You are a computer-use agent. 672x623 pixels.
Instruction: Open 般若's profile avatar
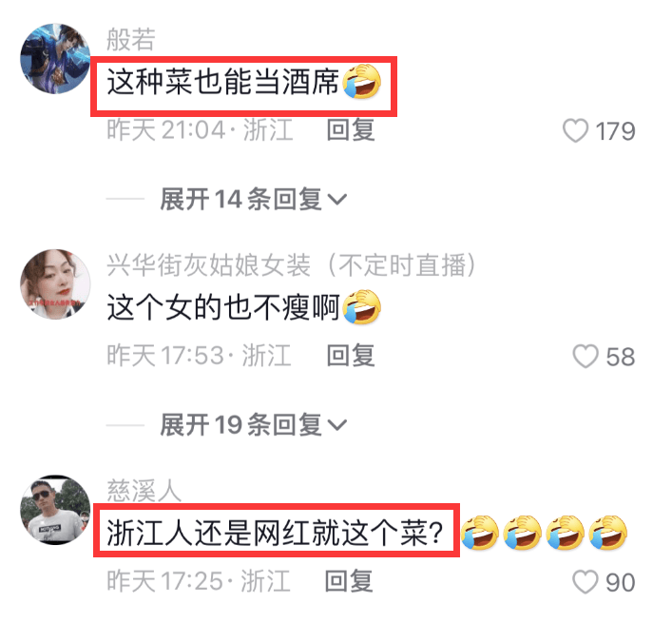tap(55, 58)
